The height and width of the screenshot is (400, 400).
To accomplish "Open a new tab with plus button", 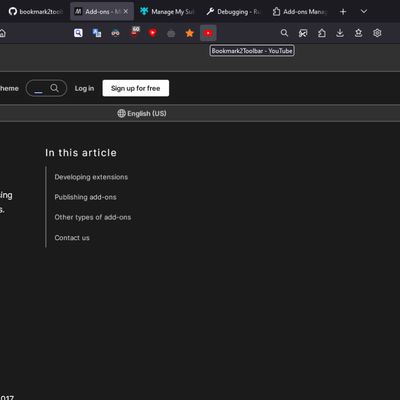I will click(x=343, y=12).
